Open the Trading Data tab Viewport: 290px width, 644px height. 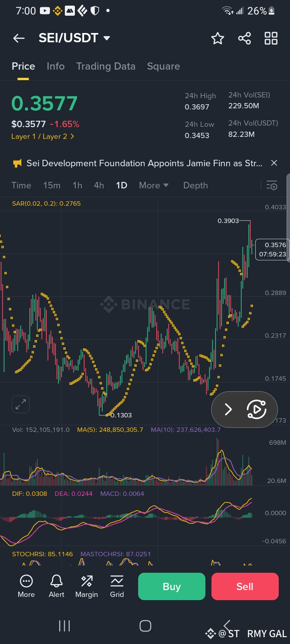click(x=106, y=66)
